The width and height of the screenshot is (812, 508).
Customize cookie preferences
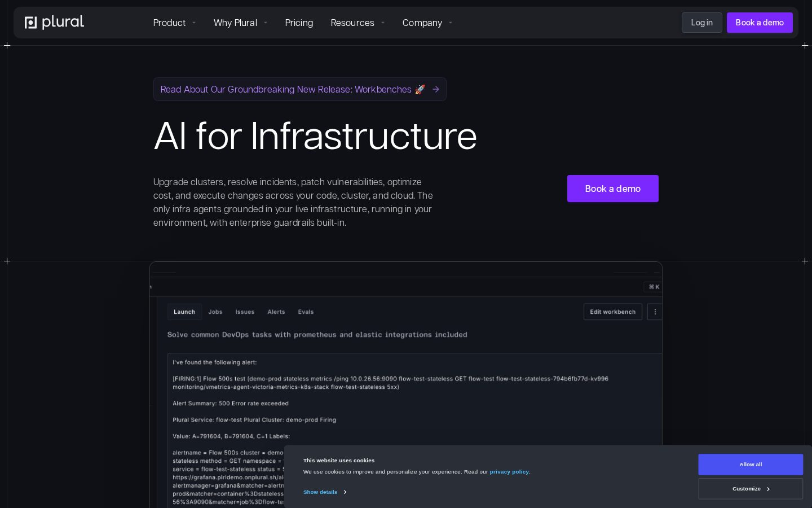tap(751, 489)
